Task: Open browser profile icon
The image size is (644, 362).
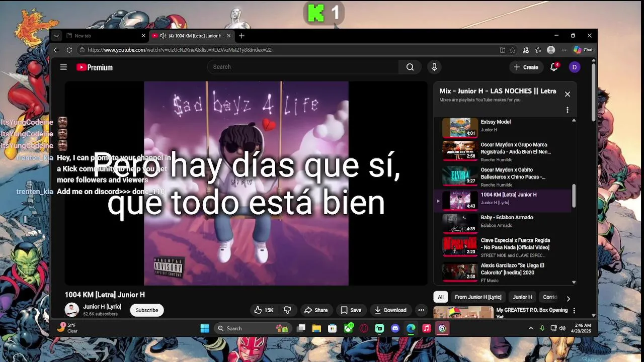Action: click(551, 50)
